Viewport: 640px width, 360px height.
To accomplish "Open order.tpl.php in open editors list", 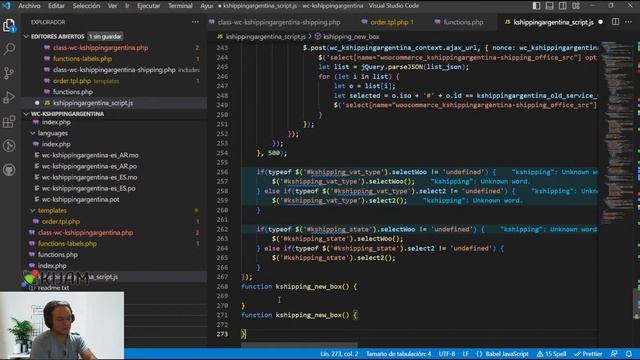I will [x=72, y=81].
